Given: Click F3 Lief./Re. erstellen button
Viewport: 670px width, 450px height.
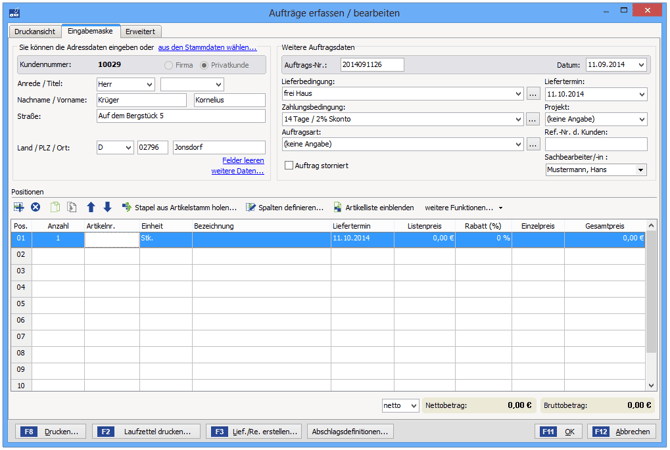Looking at the screenshot, I should (x=254, y=432).
